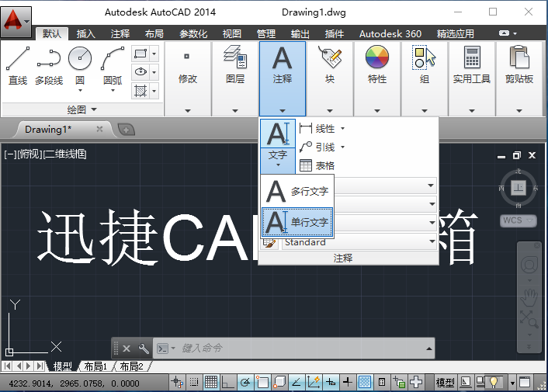Click the Hatch tool icon
The height and width of the screenshot is (392, 548).
(x=140, y=91)
